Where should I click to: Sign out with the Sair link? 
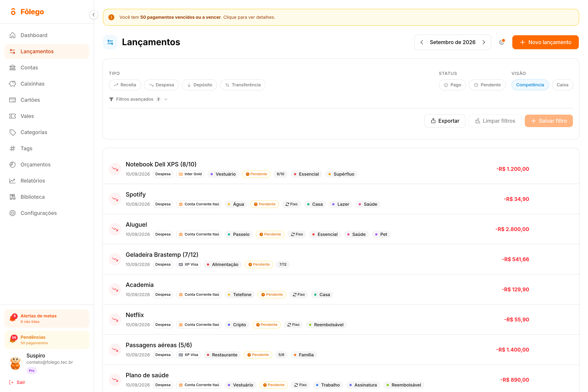click(17, 382)
